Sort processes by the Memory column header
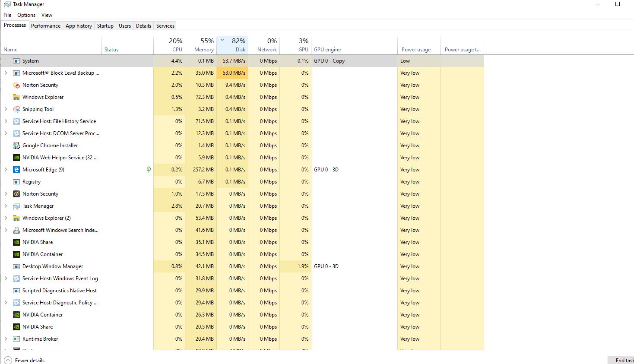 [201, 45]
